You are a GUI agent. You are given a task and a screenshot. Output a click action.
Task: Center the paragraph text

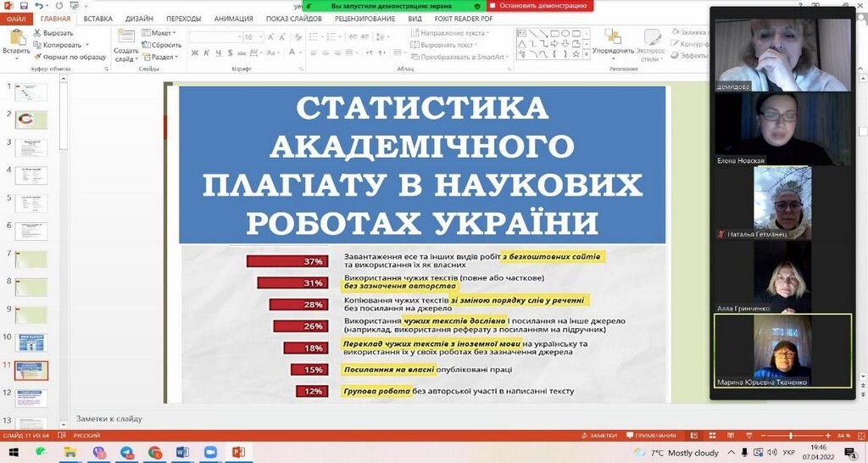point(325,53)
